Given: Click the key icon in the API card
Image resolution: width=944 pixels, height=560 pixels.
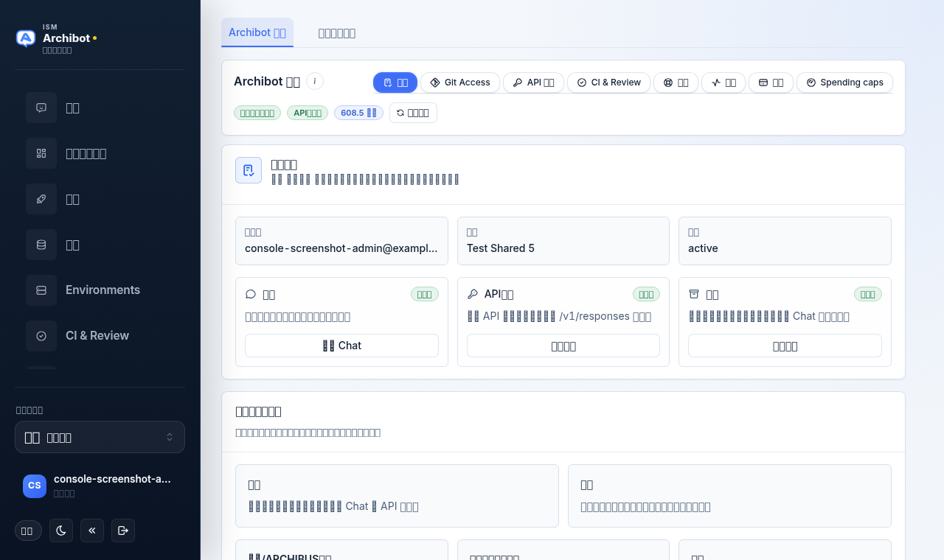Looking at the screenshot, I should pyautogui.click(x=473, y=294).
